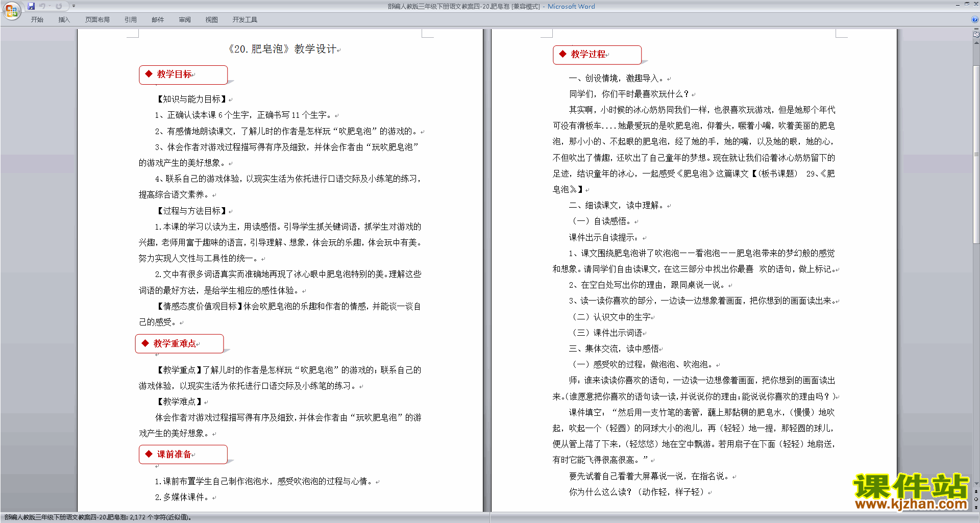Image resolution: width=980 pixels, height=523 pixels.
Task: Click the blue Help question-mark icon
Action: 975,19
